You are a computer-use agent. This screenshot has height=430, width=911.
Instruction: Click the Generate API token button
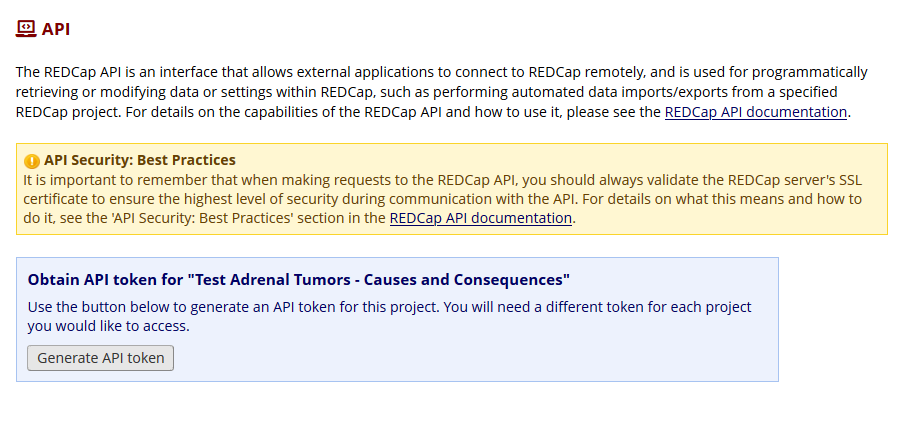point(101,358)
